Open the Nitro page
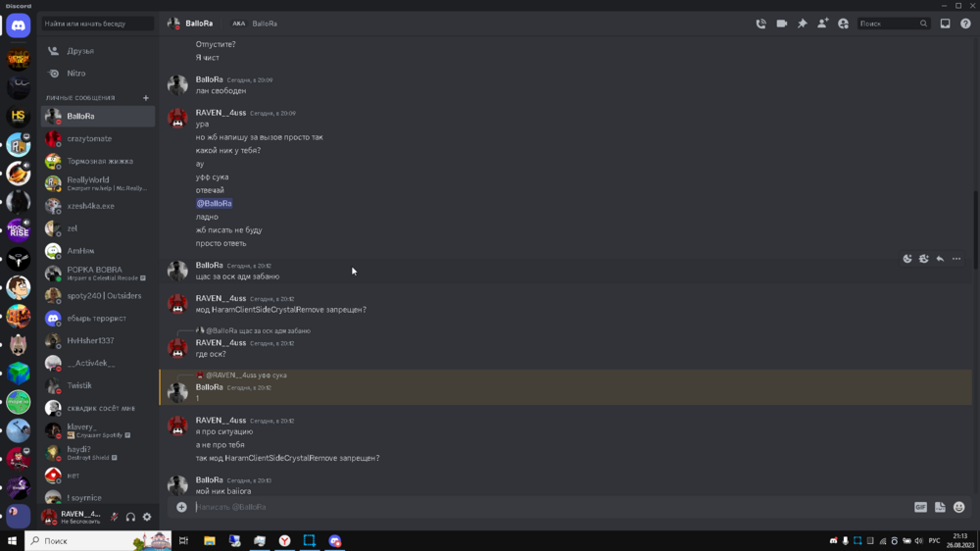The width and height of the screenshot is (980, 551). pos(98,74)
